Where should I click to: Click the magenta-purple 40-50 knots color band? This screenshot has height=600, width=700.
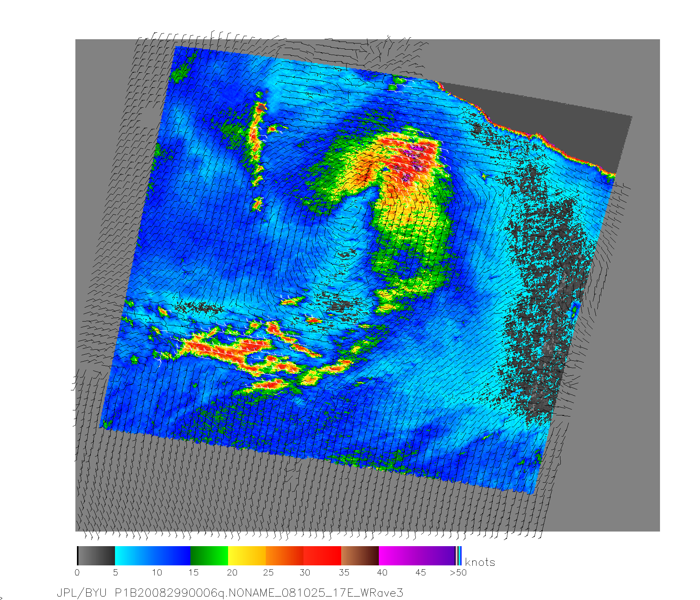coord(417,556)
